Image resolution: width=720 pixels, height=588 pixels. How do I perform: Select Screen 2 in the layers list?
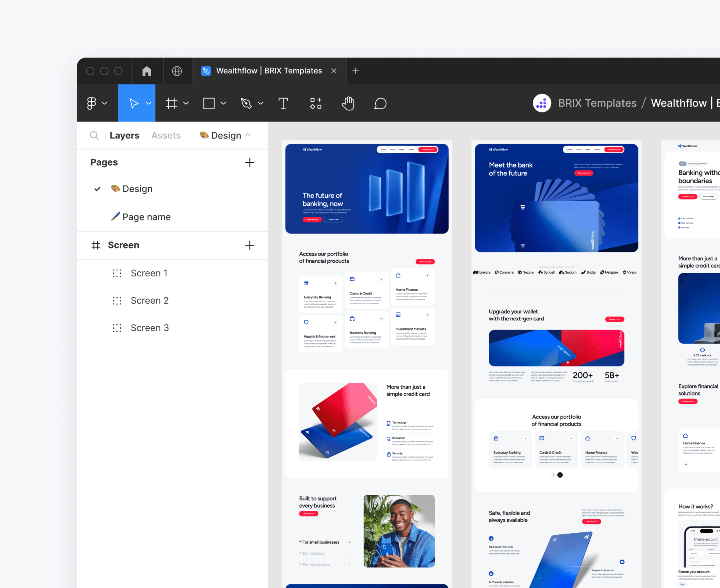click(150, 300)
